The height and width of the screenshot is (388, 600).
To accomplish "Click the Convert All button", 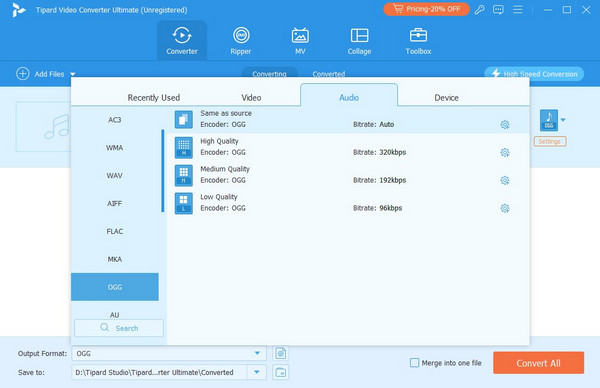I will point(538,363).
